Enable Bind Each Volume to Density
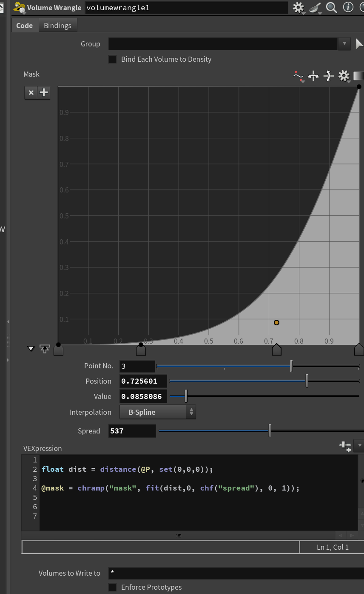 point(112,59)
